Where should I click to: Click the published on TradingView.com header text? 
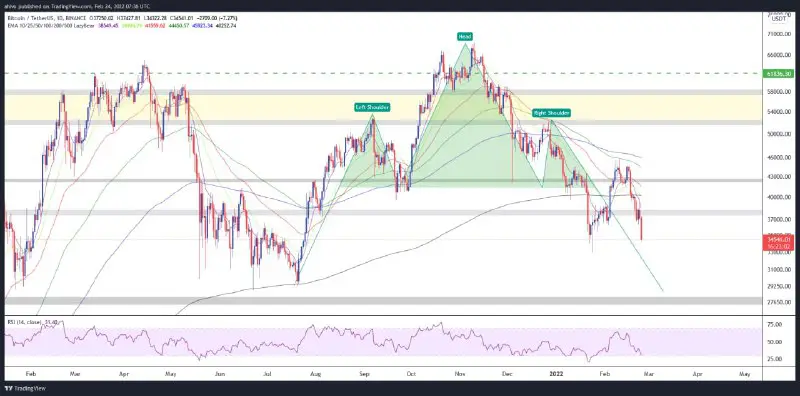coord(78,6)
